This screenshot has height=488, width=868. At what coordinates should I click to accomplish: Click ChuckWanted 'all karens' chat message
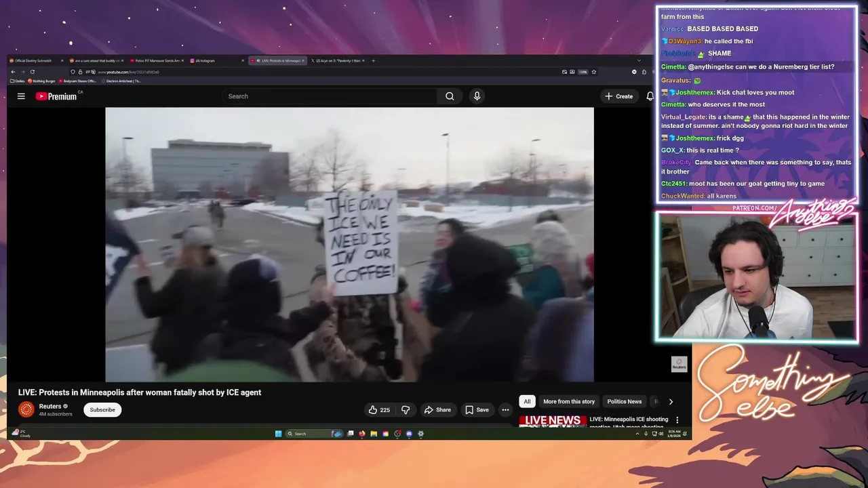pos(698,196)
